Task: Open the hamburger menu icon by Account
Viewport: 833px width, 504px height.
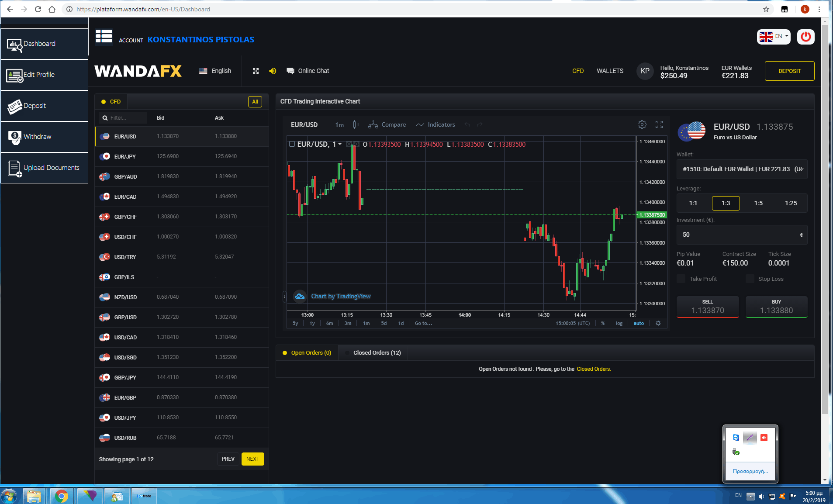Action: pyautogui.click(x=104, y=37)
